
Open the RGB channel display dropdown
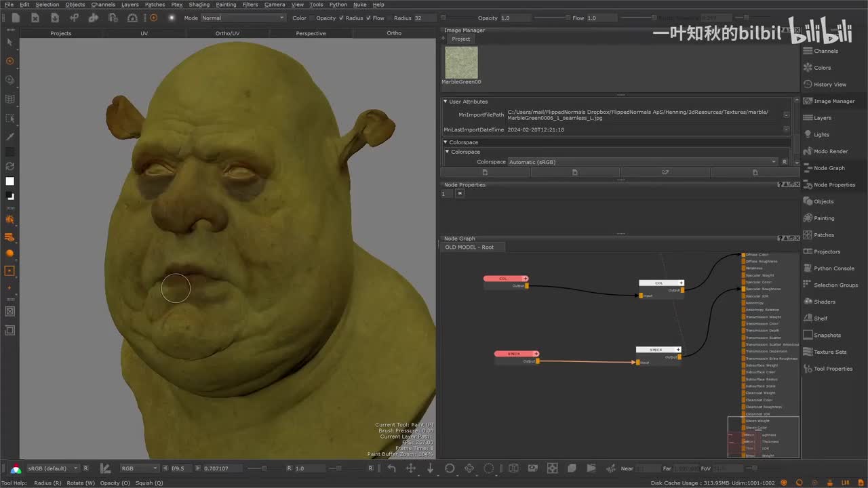[140, 468]
